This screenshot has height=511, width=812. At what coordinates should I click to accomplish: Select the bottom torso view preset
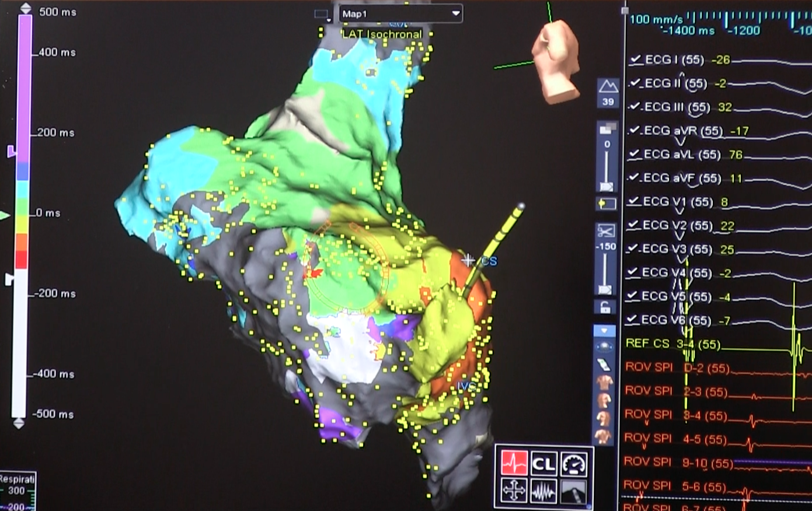coord(604,435)
